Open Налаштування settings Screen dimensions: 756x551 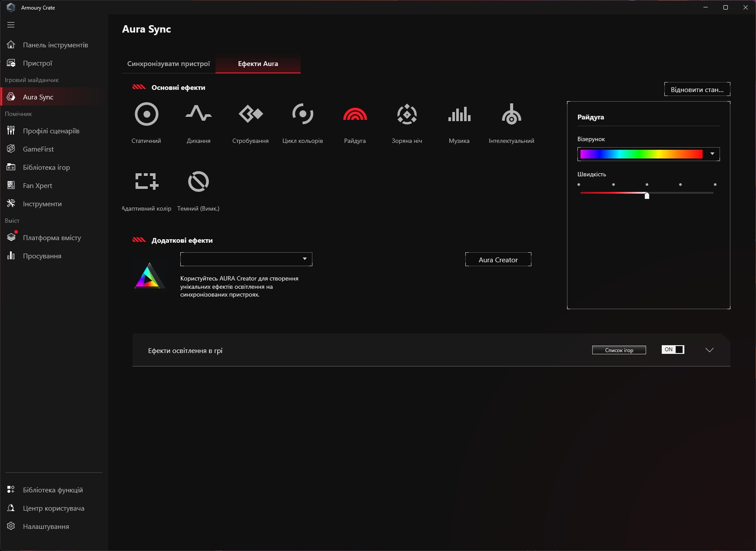(54, 526)
